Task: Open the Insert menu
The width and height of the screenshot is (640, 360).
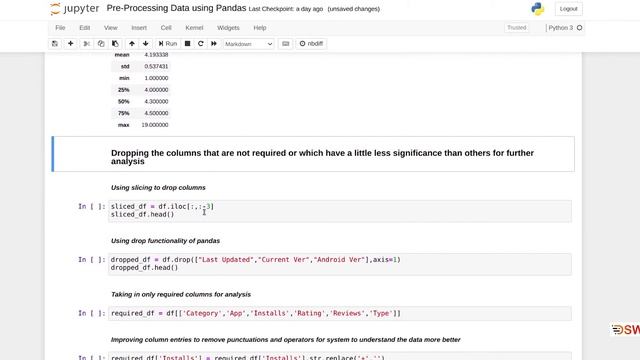Action: 139,28
